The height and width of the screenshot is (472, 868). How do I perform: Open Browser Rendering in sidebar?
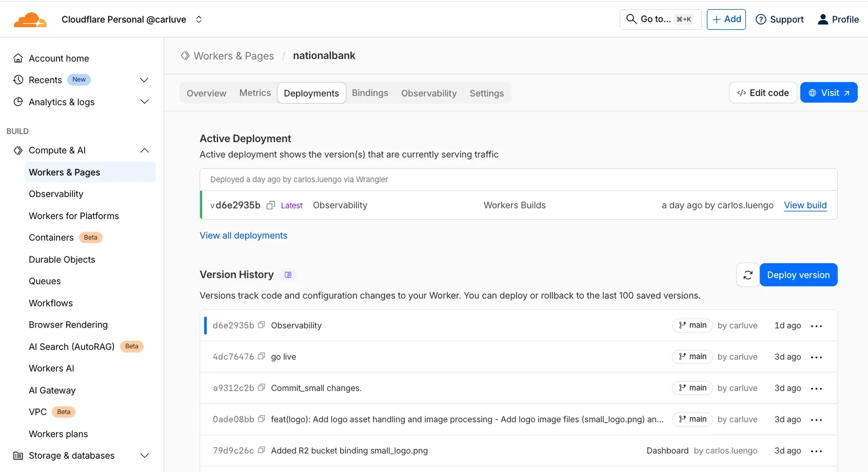click(x=68, y=325)
